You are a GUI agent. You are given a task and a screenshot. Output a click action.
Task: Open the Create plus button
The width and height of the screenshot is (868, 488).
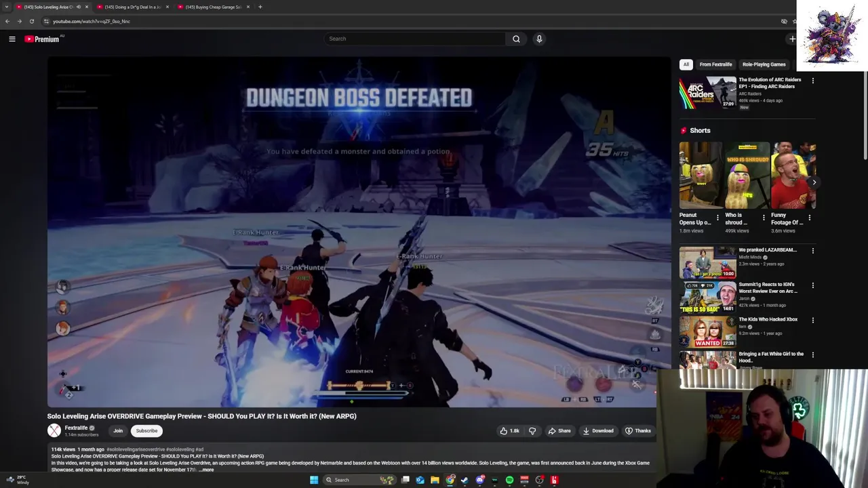coord(792,39)
